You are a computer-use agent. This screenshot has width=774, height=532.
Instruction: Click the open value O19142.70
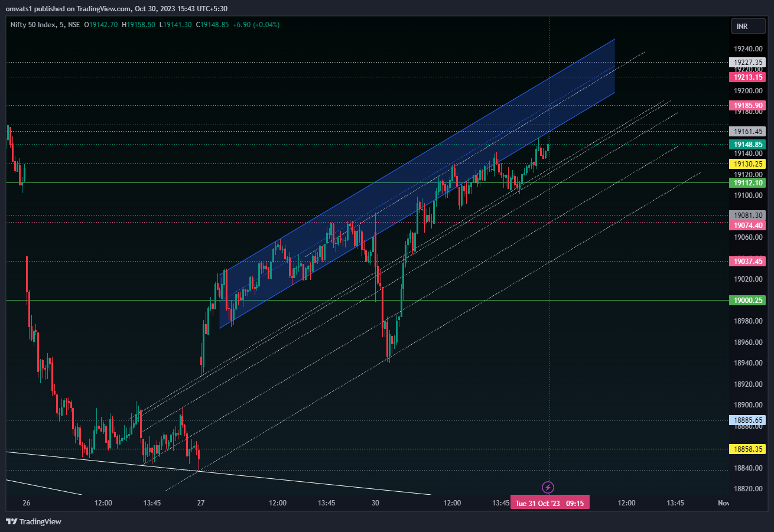tap(100, 25)
